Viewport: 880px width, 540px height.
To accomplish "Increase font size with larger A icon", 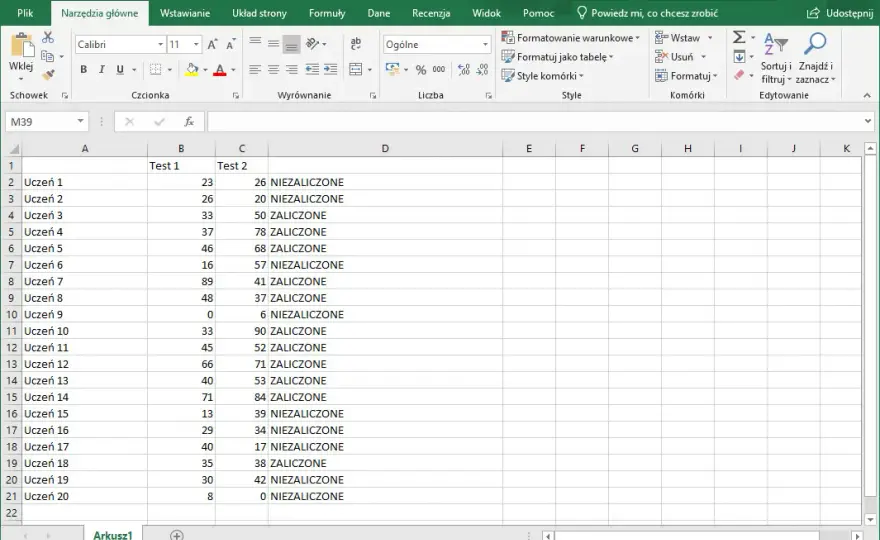I will pyautogui.click(x=212, y=44).
